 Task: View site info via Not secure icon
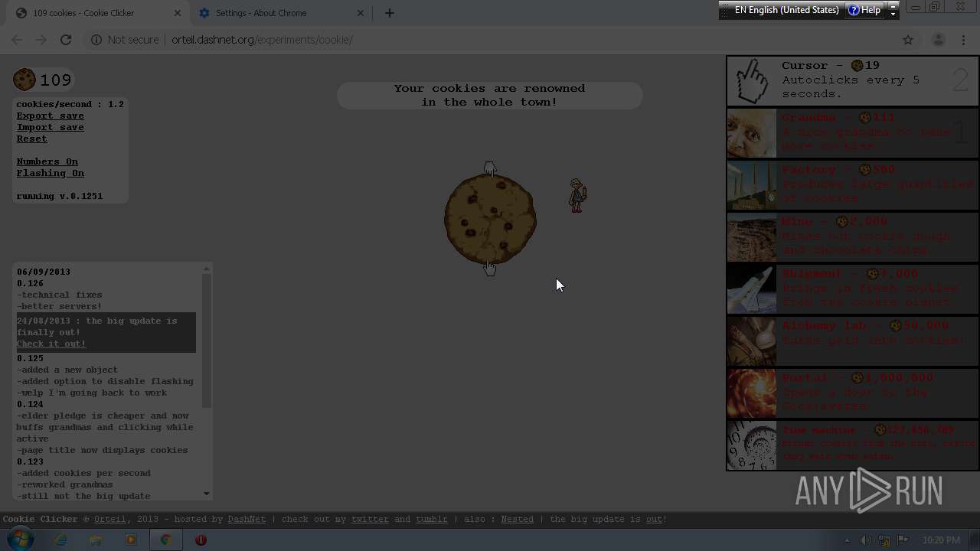click(x=96, y=40)
